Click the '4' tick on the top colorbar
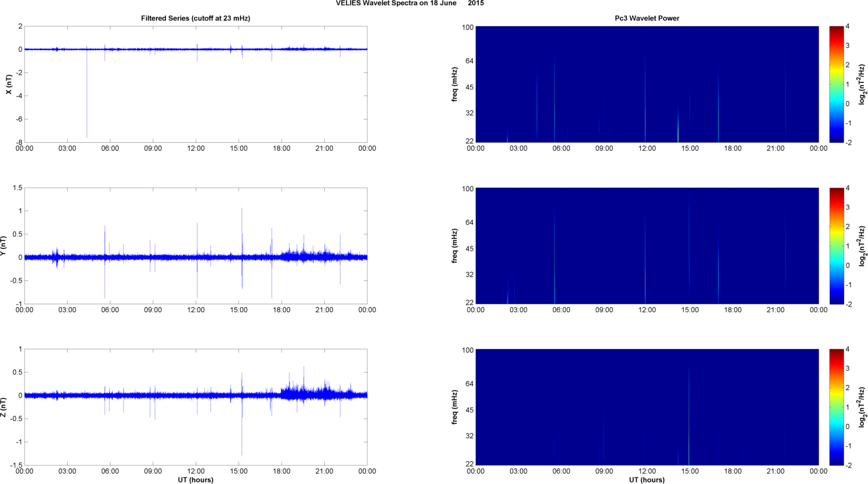This screenshot has width=868, height=484. pos(848,26)
